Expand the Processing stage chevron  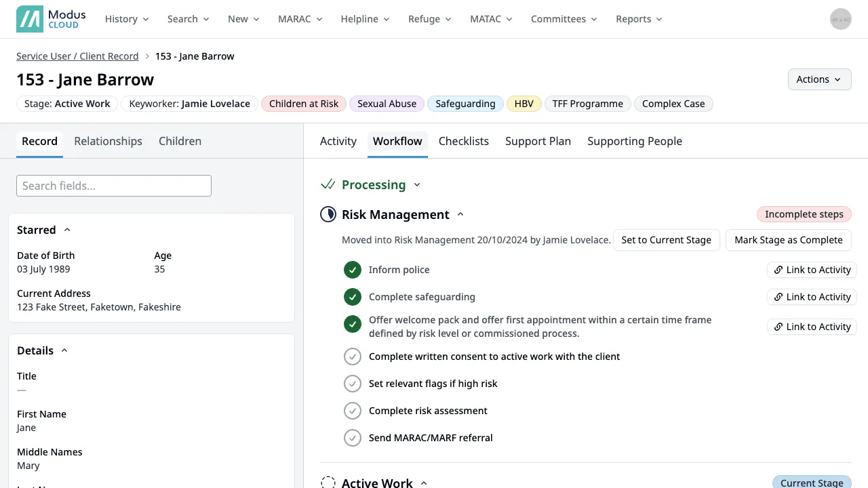417,185
